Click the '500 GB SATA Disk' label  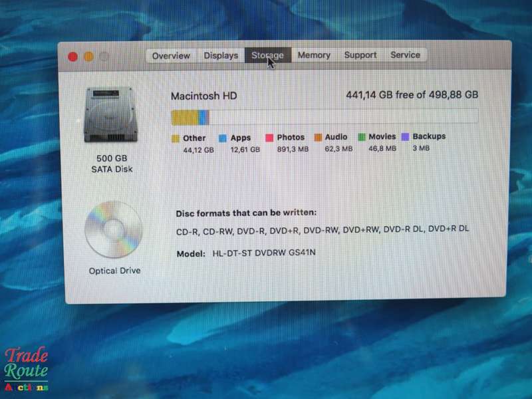[x=112, y=164]
